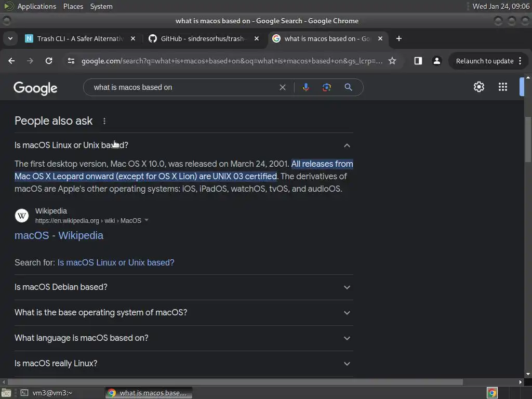The height and width of the screenshot is (399, 532).
Task: Click the Chrome address bar URL
Action: 232,61
